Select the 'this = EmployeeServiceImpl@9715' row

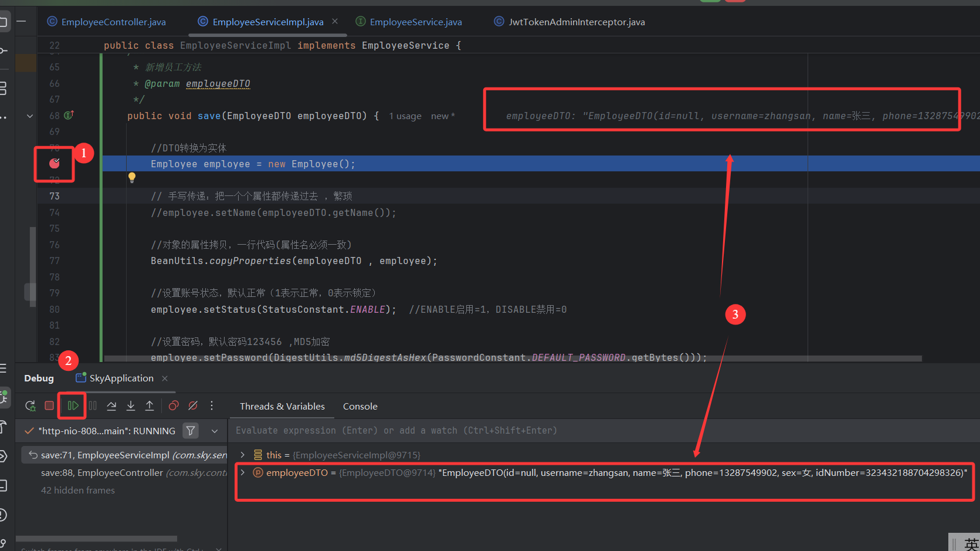(x=604, y=455)
